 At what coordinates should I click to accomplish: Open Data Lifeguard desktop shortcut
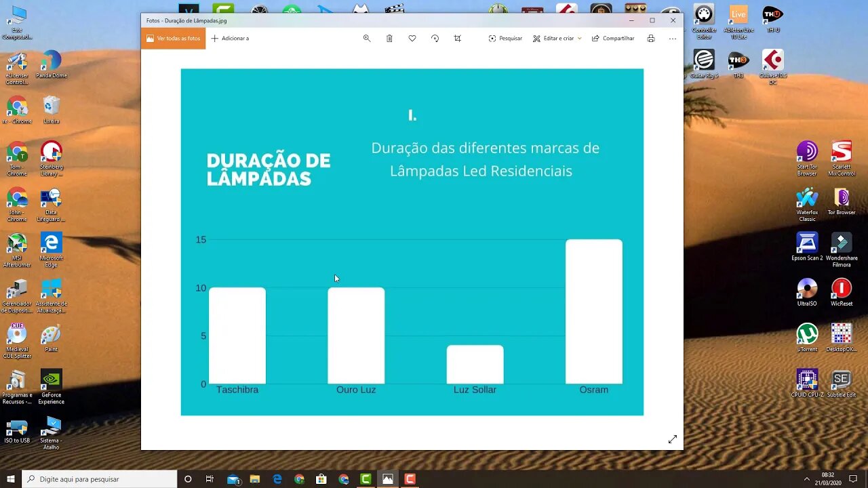[x=52, y=205]
